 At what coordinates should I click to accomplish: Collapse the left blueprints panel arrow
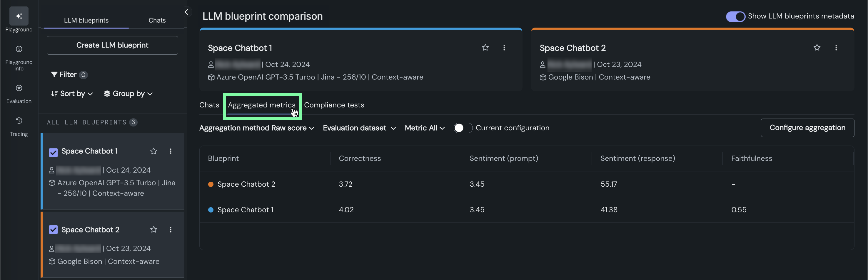[186, 12]
